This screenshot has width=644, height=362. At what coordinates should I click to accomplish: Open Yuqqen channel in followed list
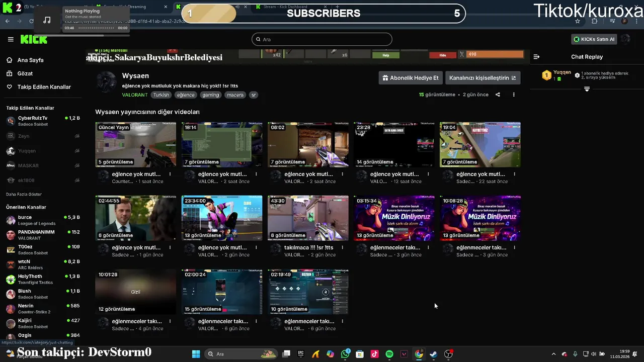click(x=43, y=151)
